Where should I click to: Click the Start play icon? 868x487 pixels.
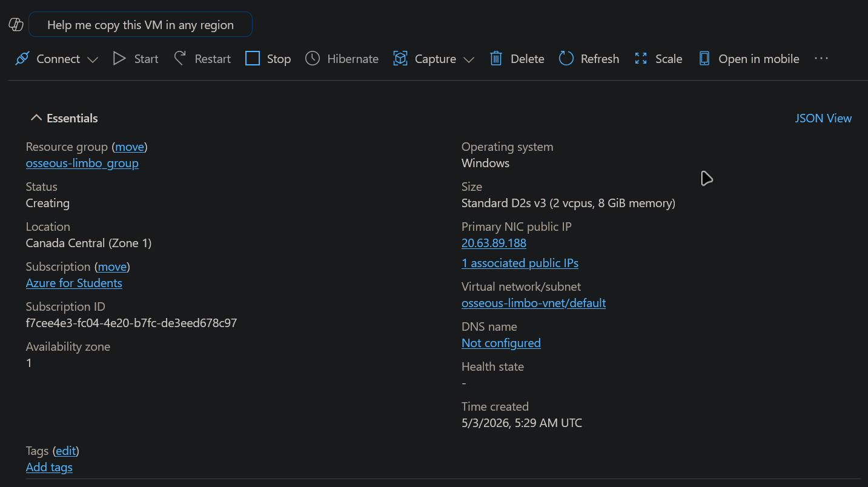point(119,59)
